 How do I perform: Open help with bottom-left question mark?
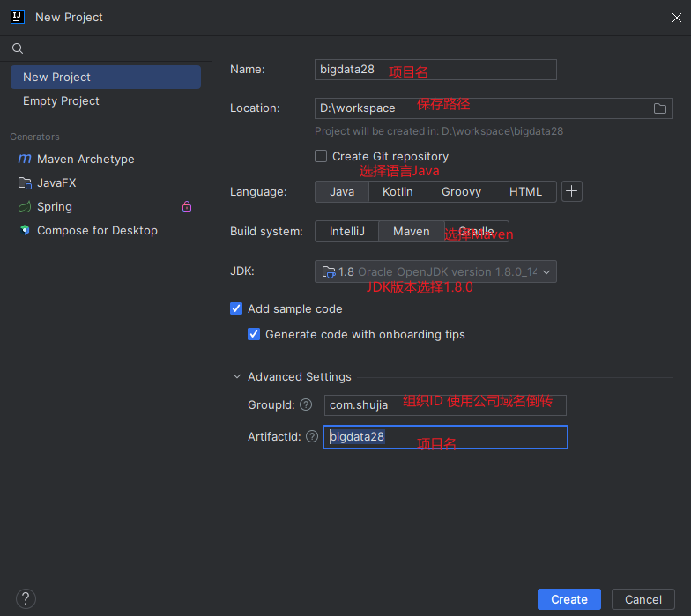pyautogui.click(x=26, y=599)
